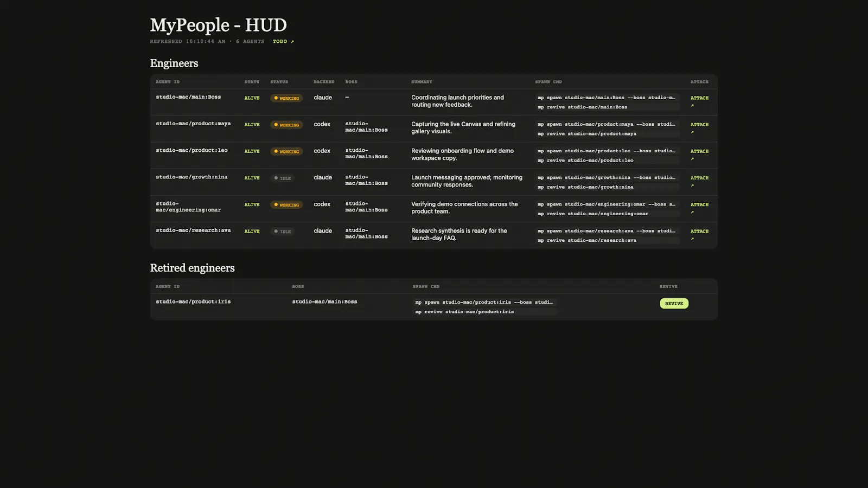Image resolution: width=868 pixels, height=488 pixels.
Task: Attach to studio-mac/growth:nina agent
Action: (699, 181)
